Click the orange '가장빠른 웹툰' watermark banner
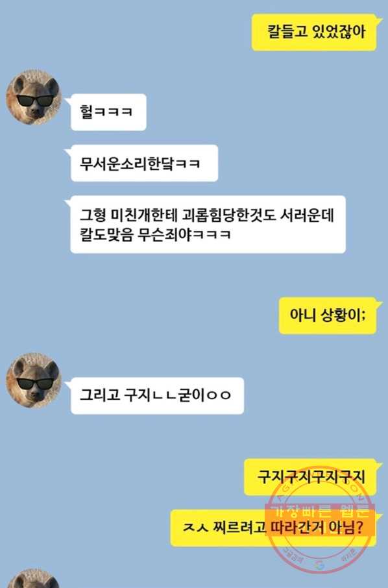Viewport: 388px width, 588px height. (x=319, y=520)
